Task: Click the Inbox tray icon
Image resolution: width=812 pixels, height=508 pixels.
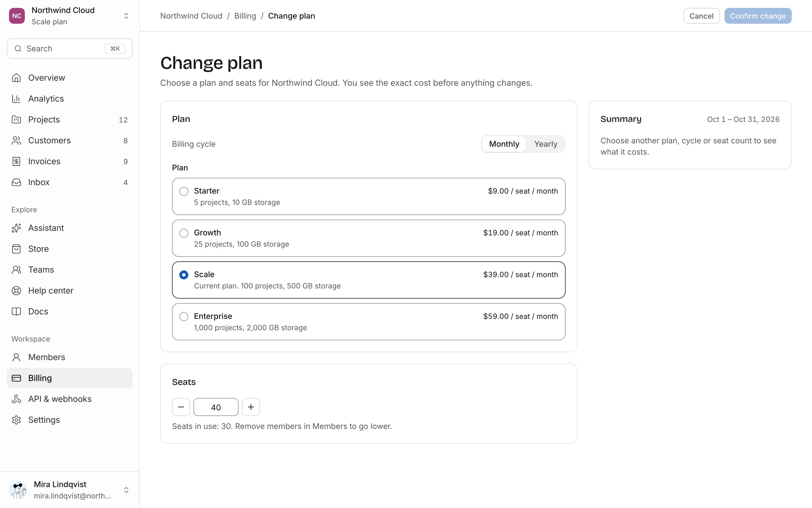Action: [16, 182]
